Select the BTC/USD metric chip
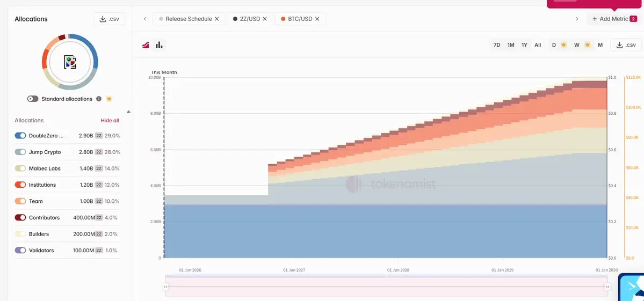This screenshot has width=644, height=301. click(x=300, y=19)
